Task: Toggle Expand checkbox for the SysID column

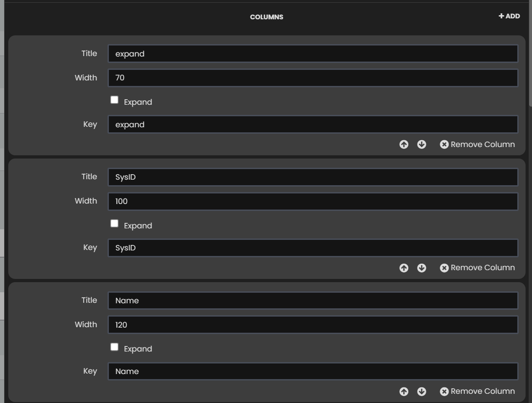Action: [114, 224]
